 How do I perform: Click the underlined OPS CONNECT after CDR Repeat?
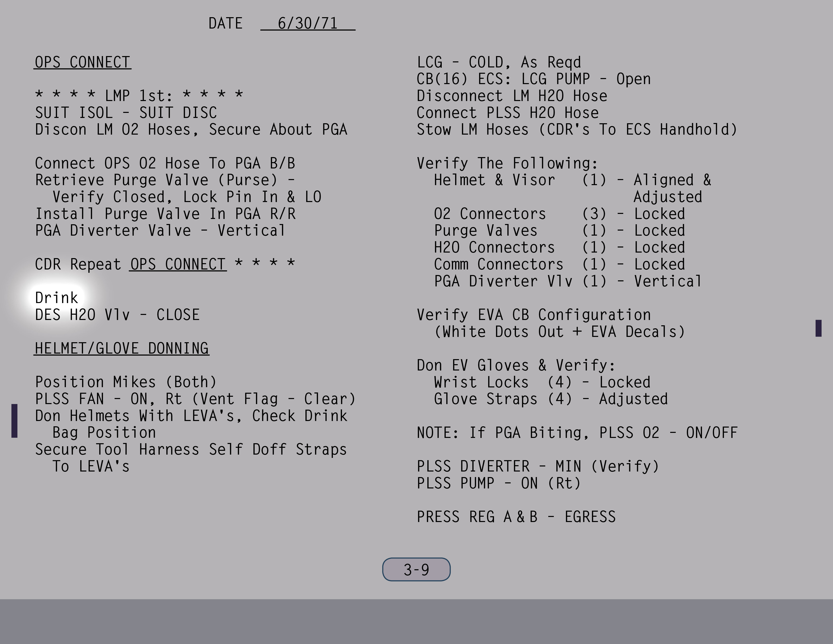tap(178, 264)
